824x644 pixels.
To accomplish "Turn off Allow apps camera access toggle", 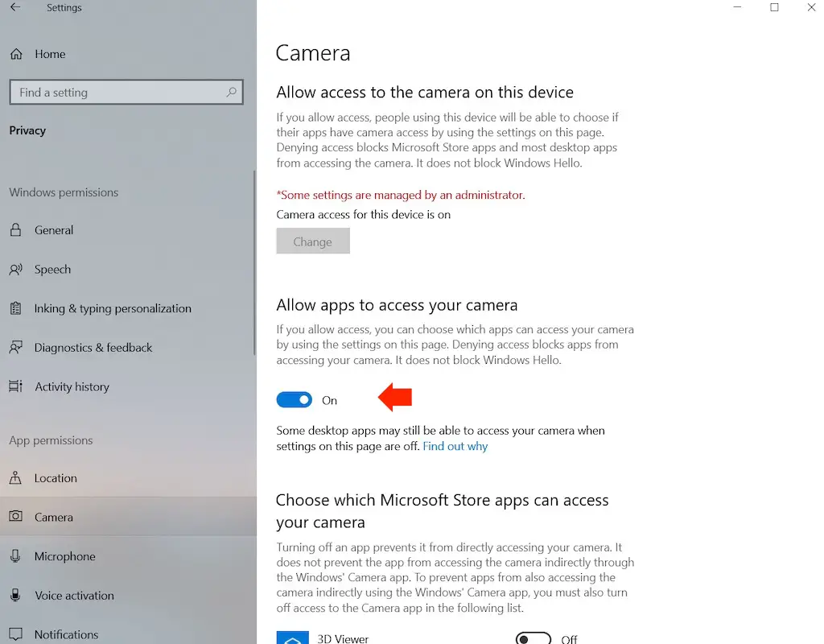I will 294,400.
